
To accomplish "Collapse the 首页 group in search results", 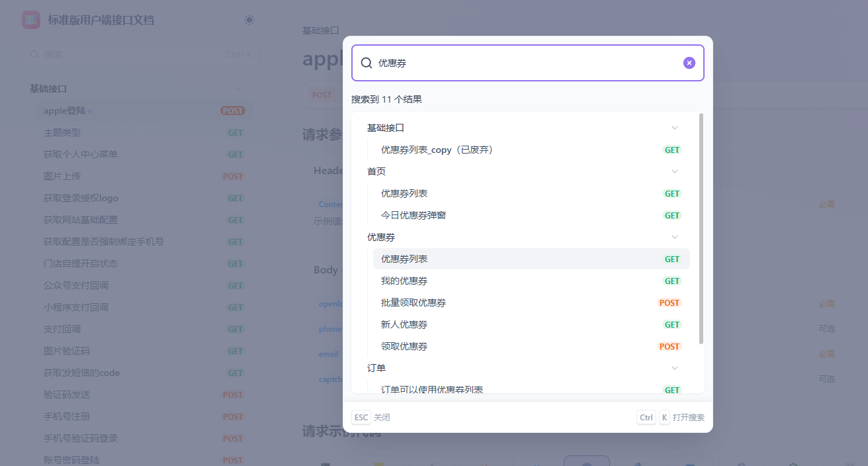I will tap(674, 171).
